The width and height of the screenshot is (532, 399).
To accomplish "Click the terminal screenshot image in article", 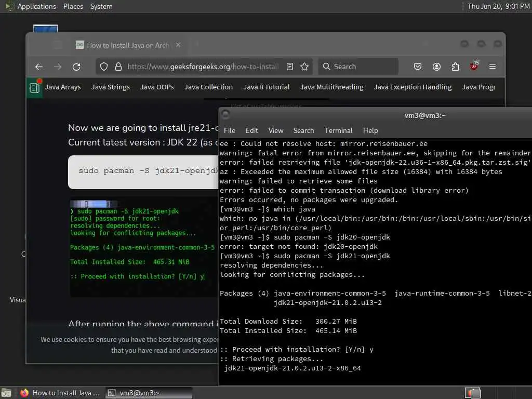I will [x=144, y=248].
